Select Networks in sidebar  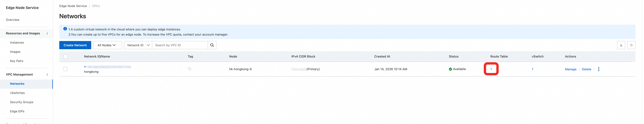tap(17, 84)
